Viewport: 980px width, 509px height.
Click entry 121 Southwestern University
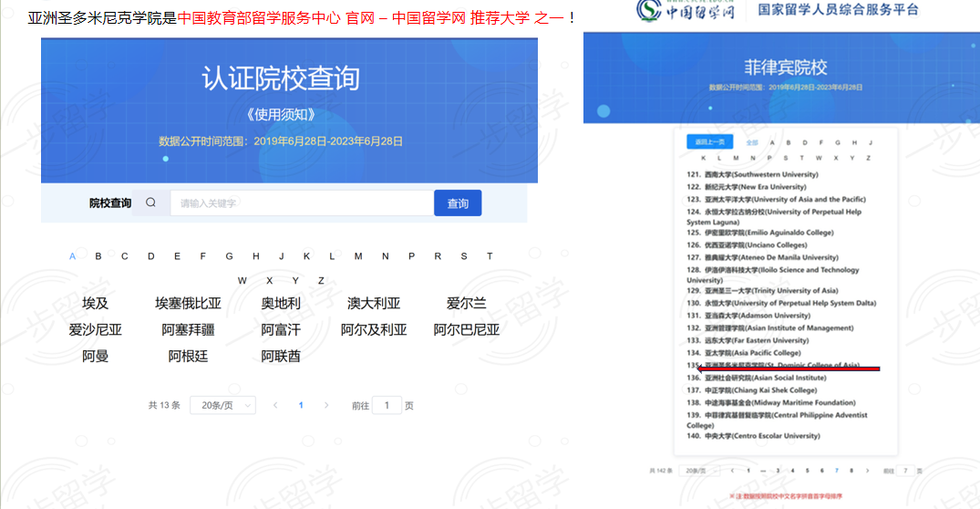(752, 174)
